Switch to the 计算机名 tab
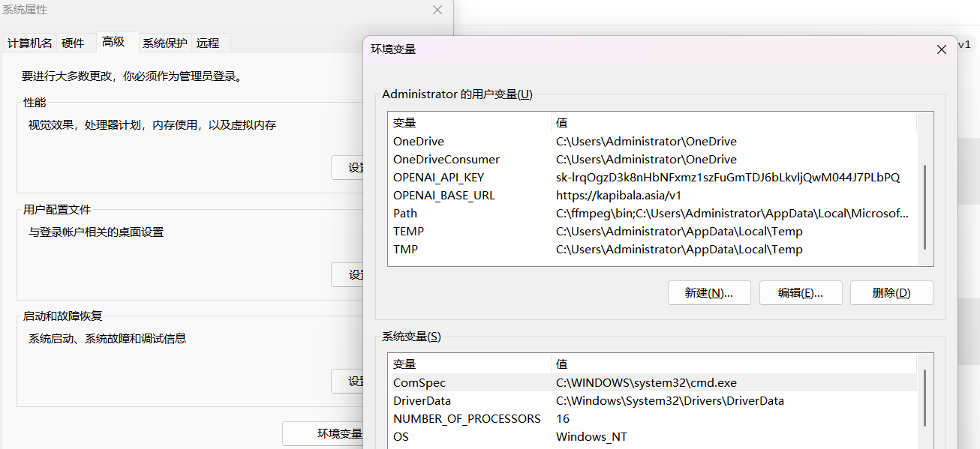 [30, 43]
